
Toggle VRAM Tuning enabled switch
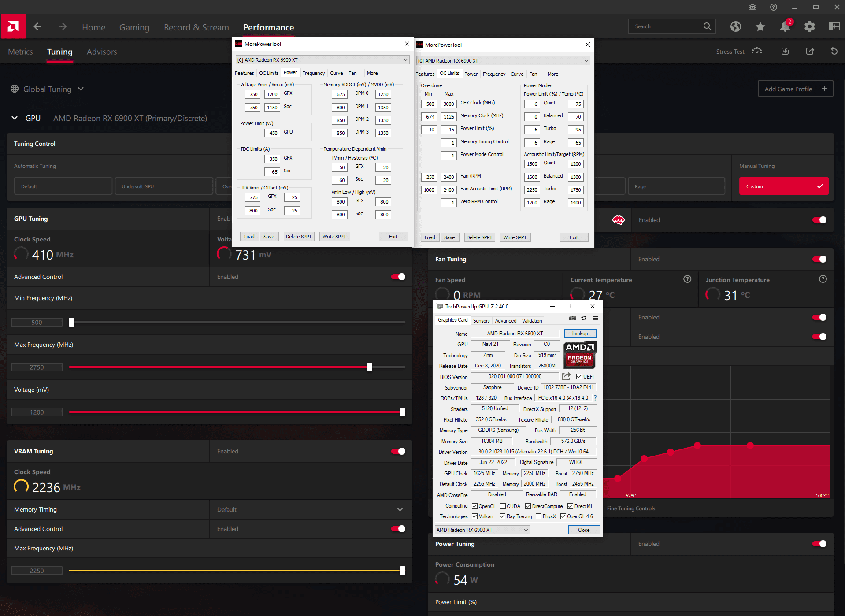pyautogui.click(x=398, y=451)
